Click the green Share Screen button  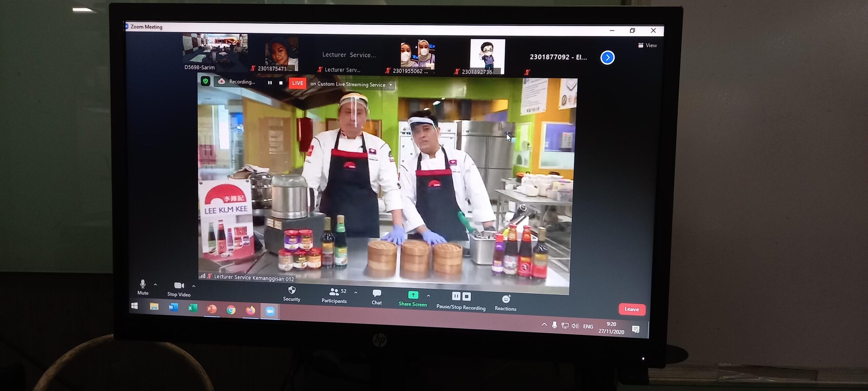click(413, 299)
